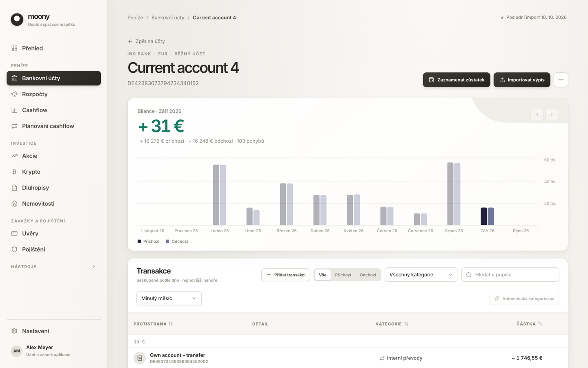This screenshot has height=368, width=588.
Task: Click the Příchozí legend color swatch
Action: [x=139, y=241]
